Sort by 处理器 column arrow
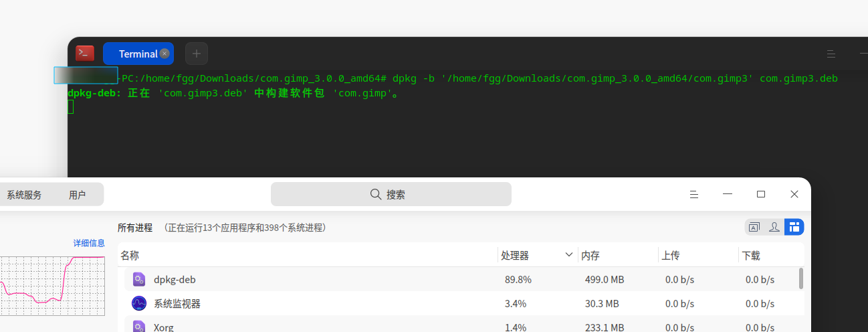This screenshot has height=332, width=868. pyautogui.click(x=569, y=255)
